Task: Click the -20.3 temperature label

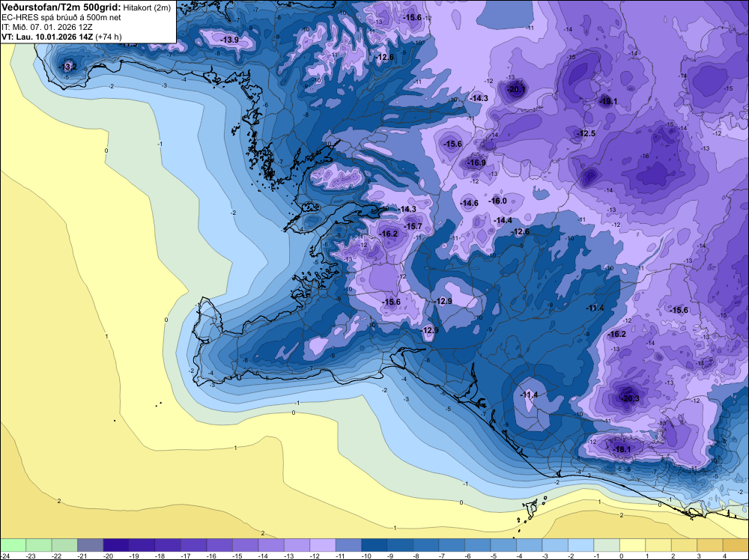Action: [630, 398]
